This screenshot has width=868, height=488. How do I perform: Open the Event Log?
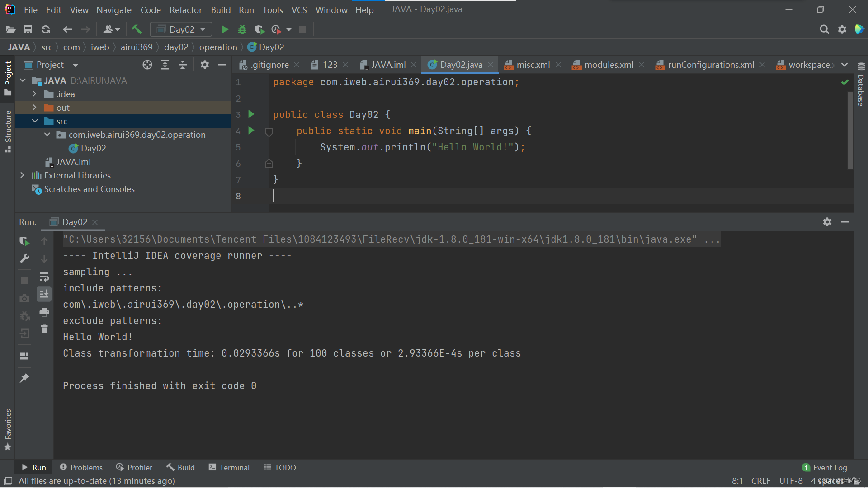[829, 467]
